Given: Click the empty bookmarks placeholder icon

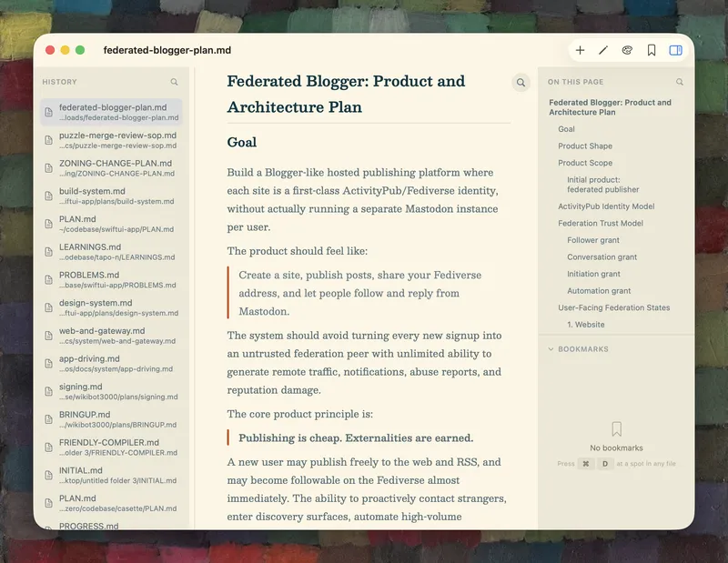Looking at the screenshot, I should [x=617, y=429].
